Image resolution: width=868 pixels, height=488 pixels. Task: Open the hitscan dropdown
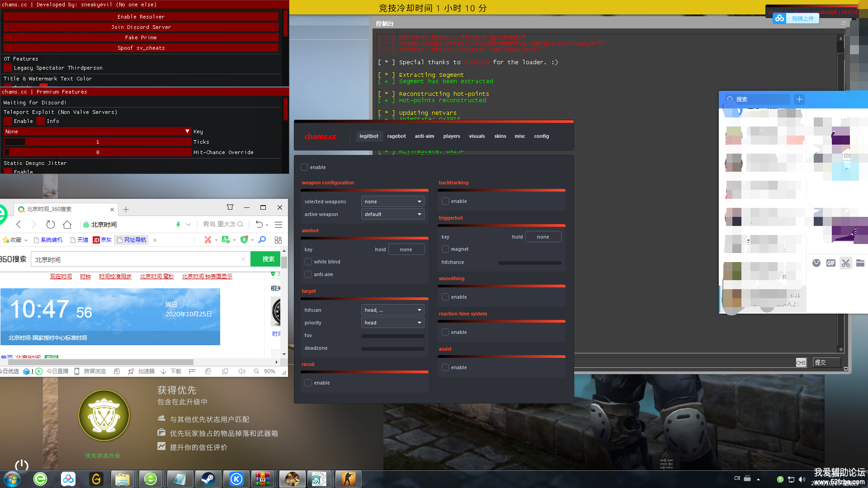click(392, 310)
